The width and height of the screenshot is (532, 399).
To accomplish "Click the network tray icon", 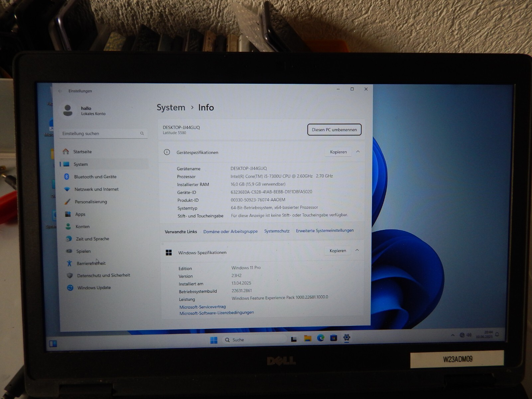I will (x=462, y=335).
